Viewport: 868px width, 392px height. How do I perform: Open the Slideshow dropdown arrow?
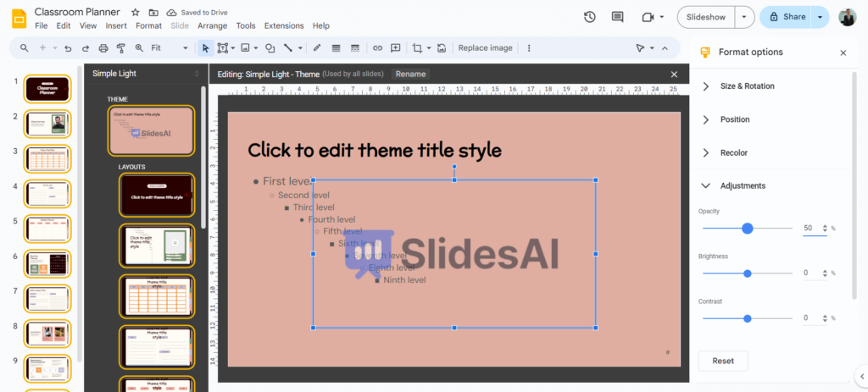[744, 17]
